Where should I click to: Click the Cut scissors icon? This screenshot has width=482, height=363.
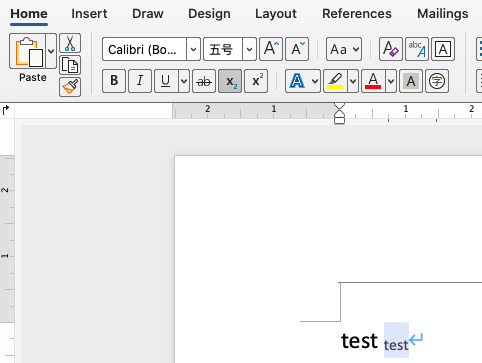point(70,43)
